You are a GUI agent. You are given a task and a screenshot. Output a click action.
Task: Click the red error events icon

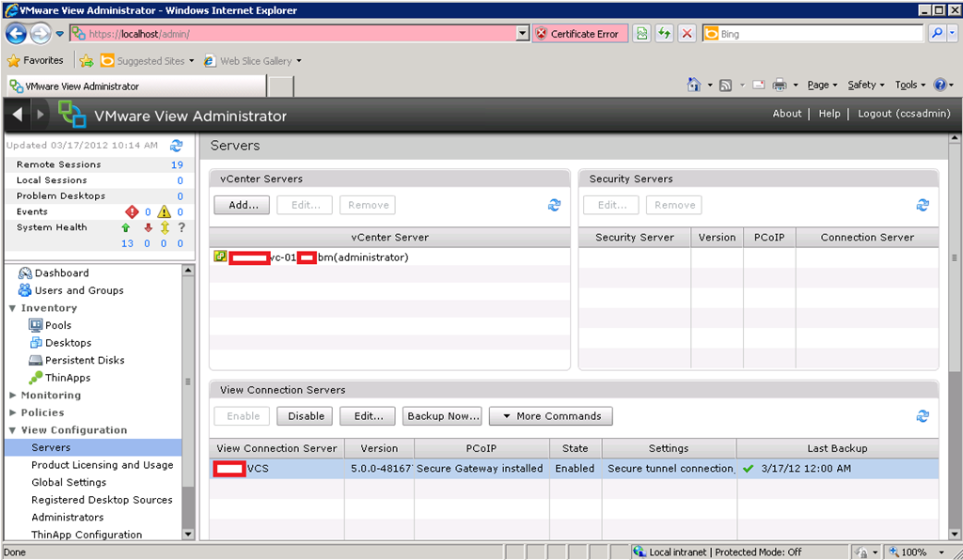pos(132,211)
